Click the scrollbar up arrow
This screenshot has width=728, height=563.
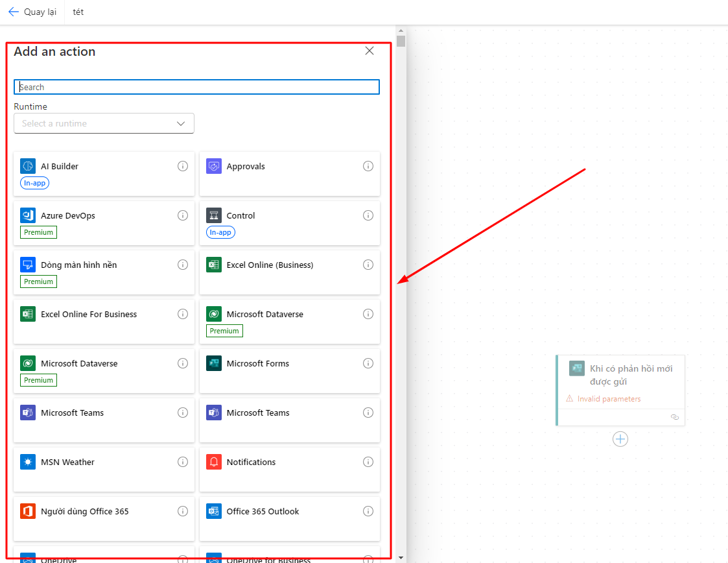point(401,30)
